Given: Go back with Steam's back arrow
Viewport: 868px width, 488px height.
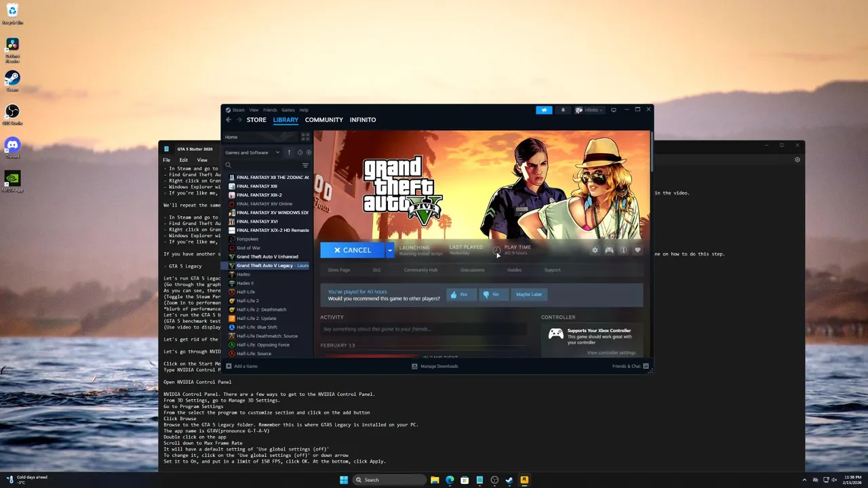Looking at the screenshot, I should point(229,120).
